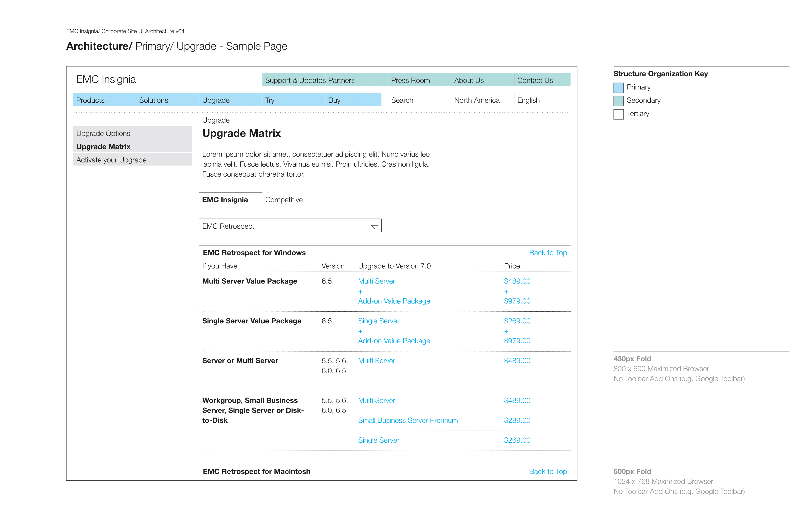Image resolution: width=812 pixels, height=525 pixels.
Task: Open Single Server link in Single Server Value Package row
Action: (x=378, y=321)
